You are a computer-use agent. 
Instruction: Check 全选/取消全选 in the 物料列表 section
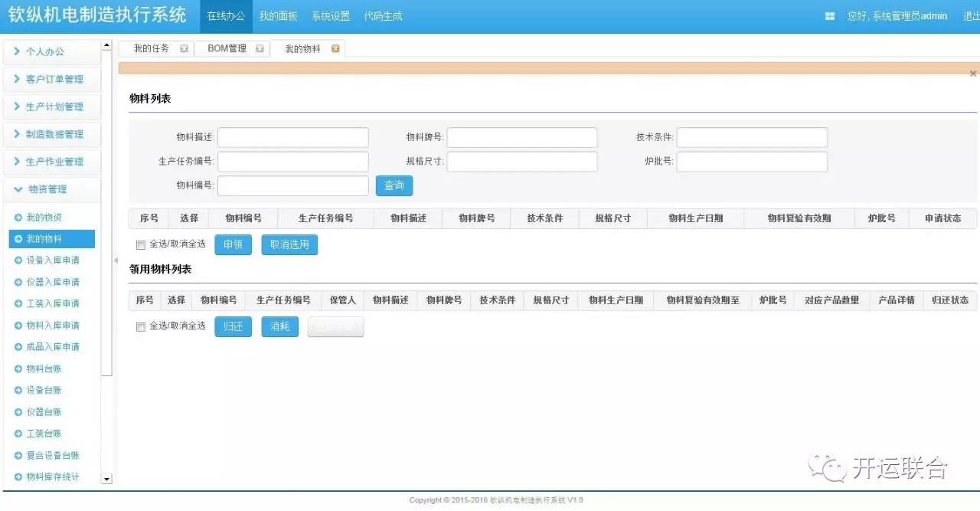(140, 245)
